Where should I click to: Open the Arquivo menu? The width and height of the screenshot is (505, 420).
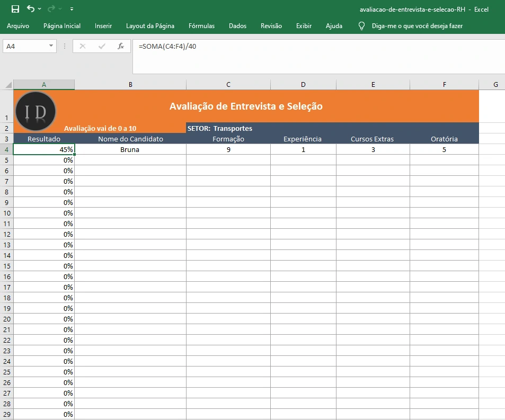pos(18,26)
